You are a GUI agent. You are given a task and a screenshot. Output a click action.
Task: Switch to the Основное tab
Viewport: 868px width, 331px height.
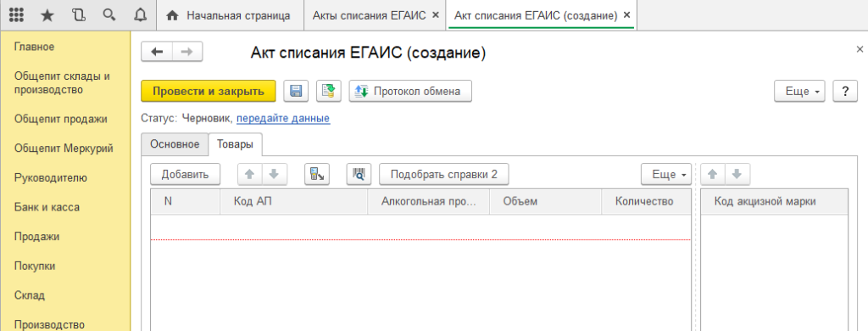[175, 143]
